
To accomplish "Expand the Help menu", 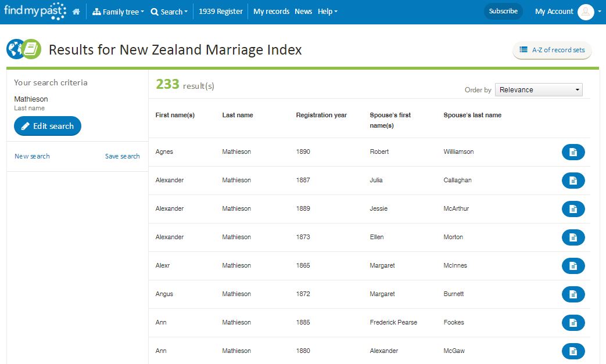I will click(327, 12).
